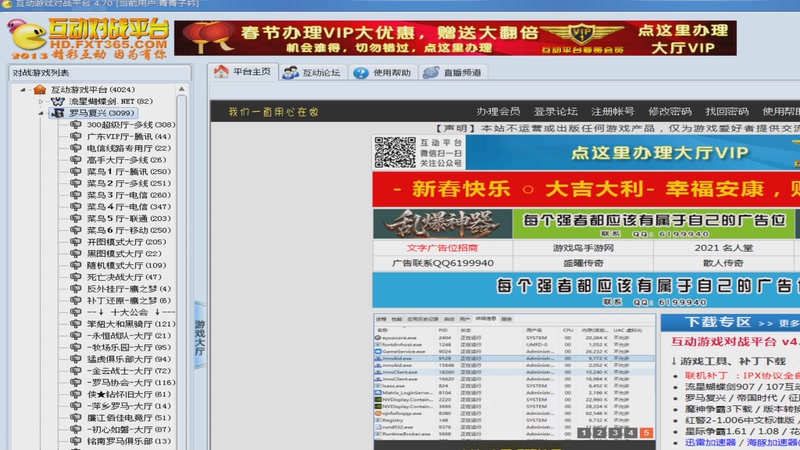Click room icon next to 开图模式大厅
This screenshot has height=450, width=800.
click(76, 242)
